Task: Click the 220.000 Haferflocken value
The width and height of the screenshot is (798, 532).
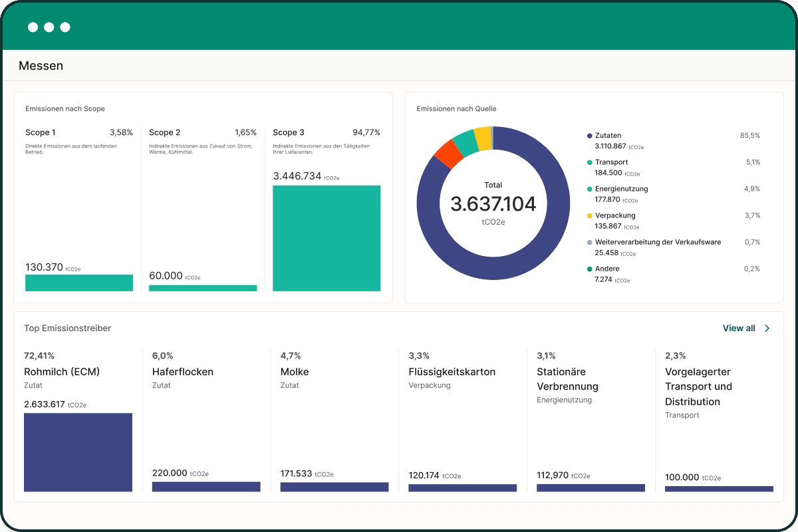Action: 170,473
